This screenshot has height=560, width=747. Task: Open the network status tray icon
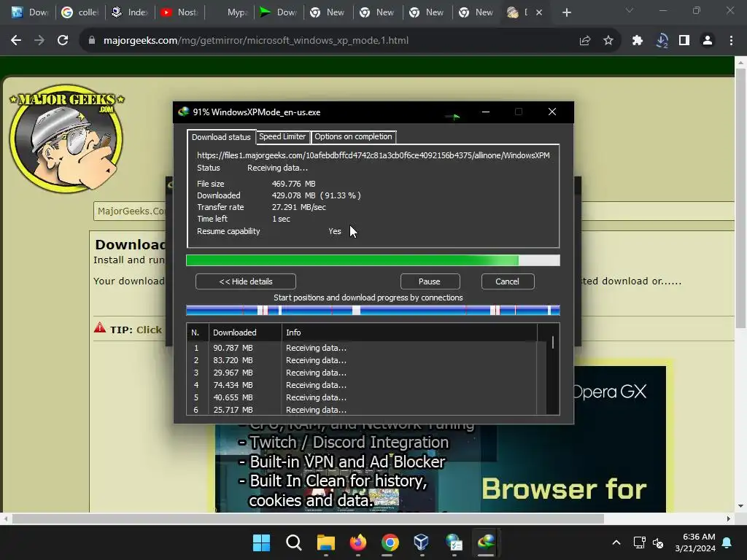pos(639,542)
